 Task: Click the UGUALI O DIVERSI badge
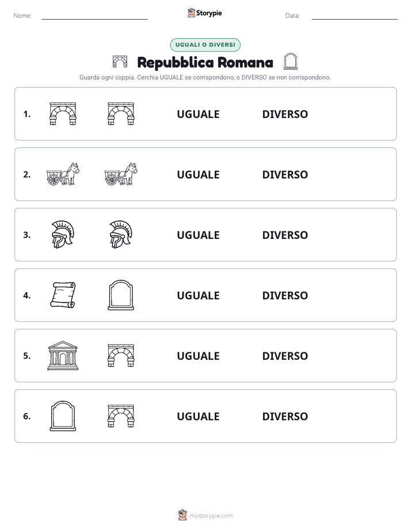click(x=205, y=45)
